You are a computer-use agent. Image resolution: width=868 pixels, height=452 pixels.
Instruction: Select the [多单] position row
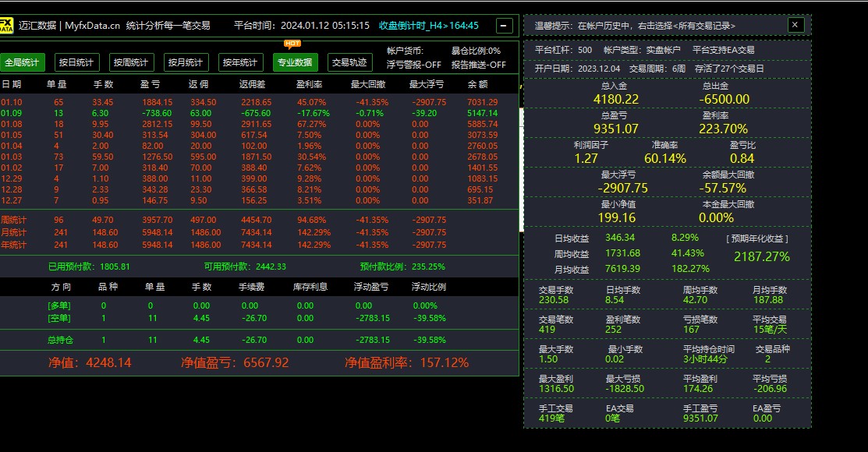(x=259, y=305)
